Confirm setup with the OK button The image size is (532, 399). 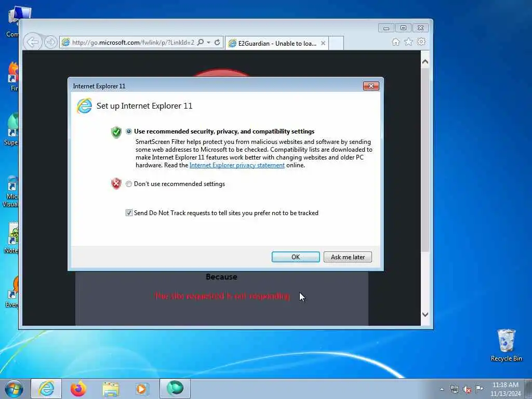pos(296,257)
